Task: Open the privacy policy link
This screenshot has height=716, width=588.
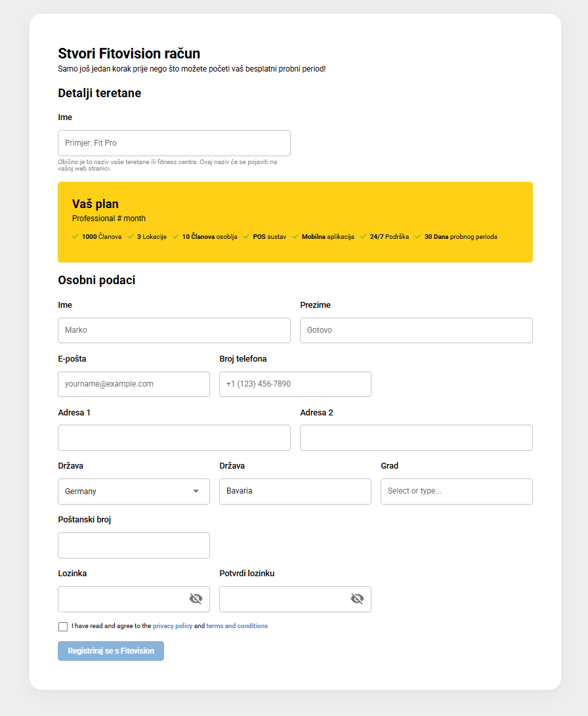Action: 173,626
